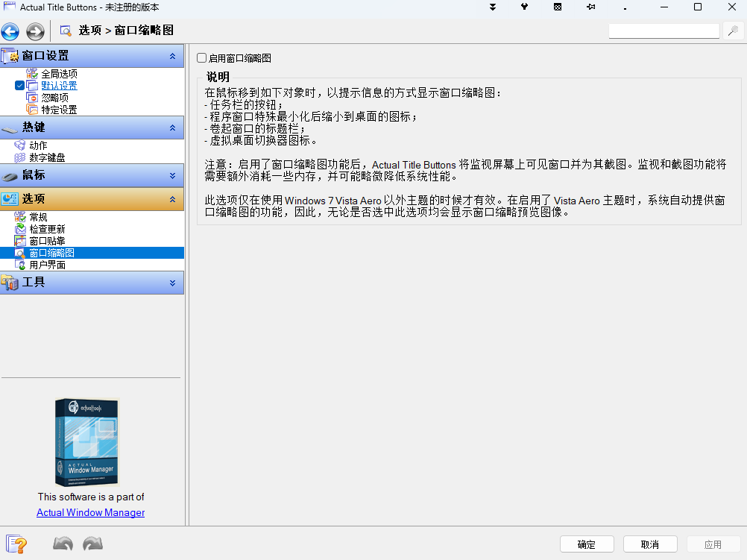
Task: Collapse the 热键 section chevron
Action: (x=172, y=128)
